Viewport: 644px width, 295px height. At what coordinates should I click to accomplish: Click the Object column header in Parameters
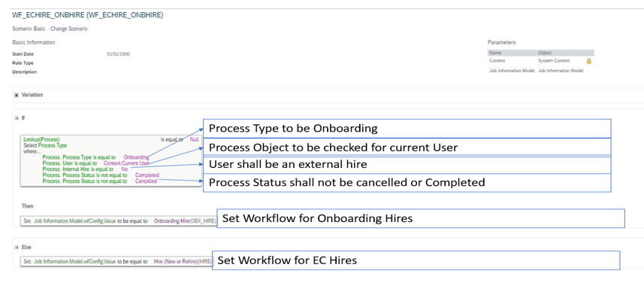(x=545, y=53)
